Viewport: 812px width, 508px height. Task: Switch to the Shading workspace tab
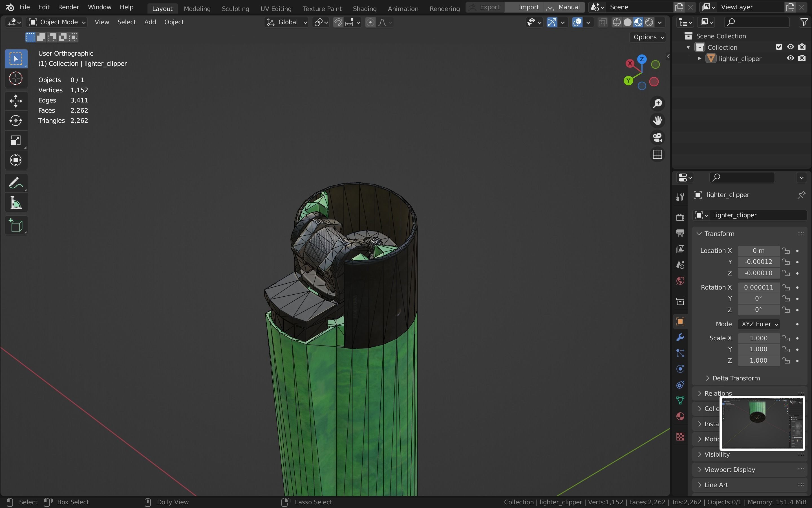point(364,8)
